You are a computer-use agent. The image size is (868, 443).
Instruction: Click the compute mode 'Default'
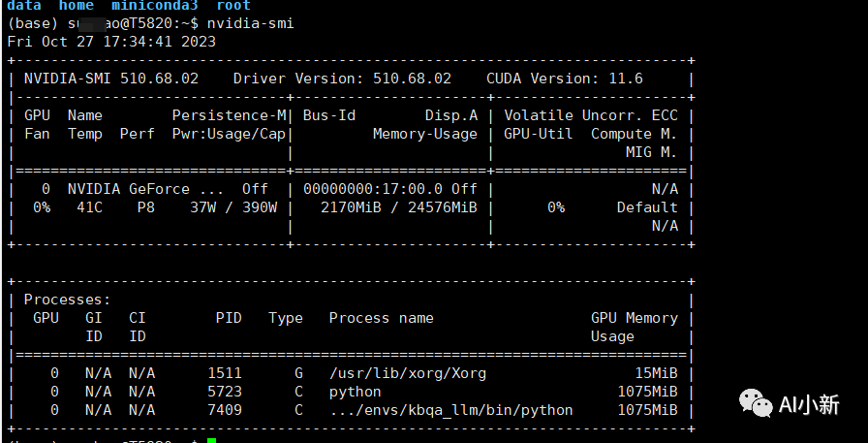click(647, 207)
